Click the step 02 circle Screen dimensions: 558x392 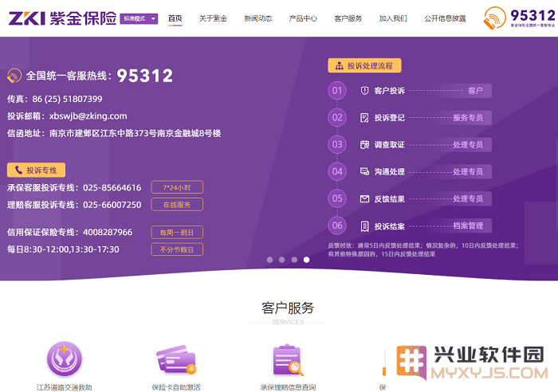click(x=337, y=117)
